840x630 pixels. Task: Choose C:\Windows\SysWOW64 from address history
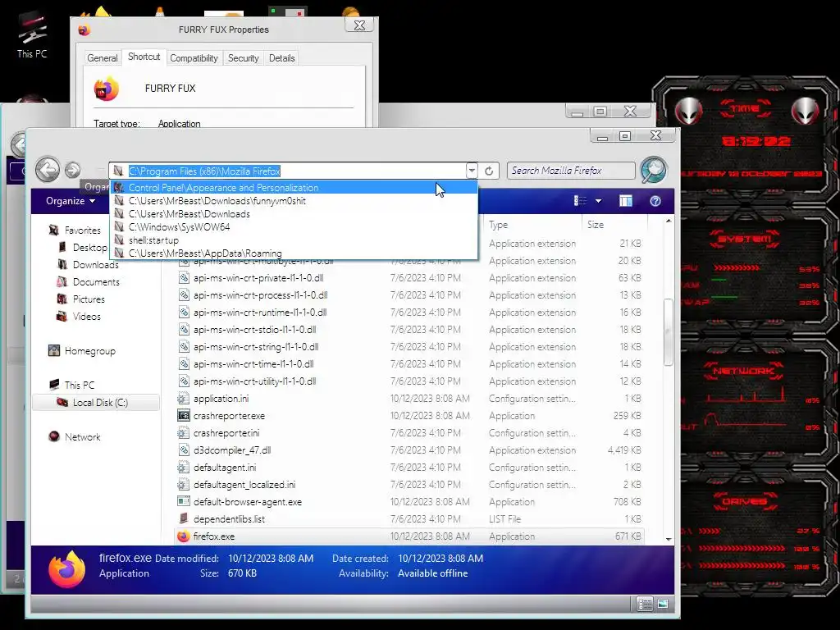294,227
